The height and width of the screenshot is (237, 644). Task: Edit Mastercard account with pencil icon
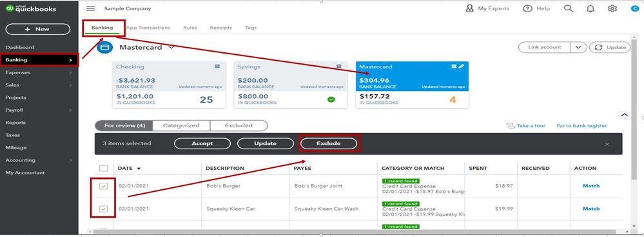click(461, 67)
